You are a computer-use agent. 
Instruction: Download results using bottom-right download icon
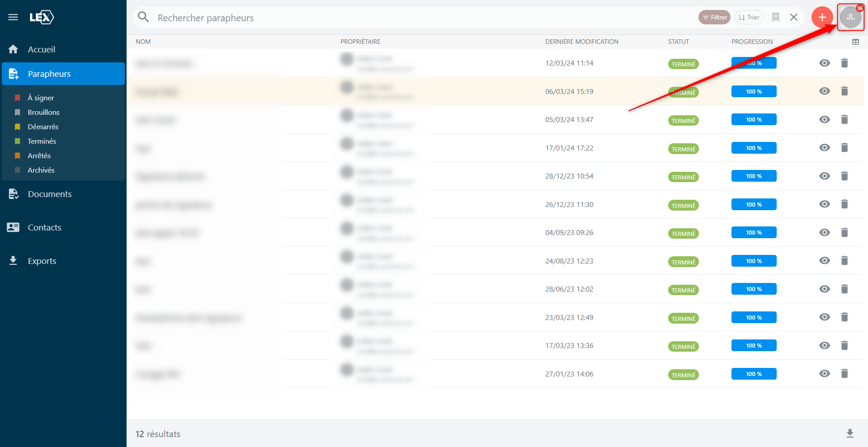[849, 433]
